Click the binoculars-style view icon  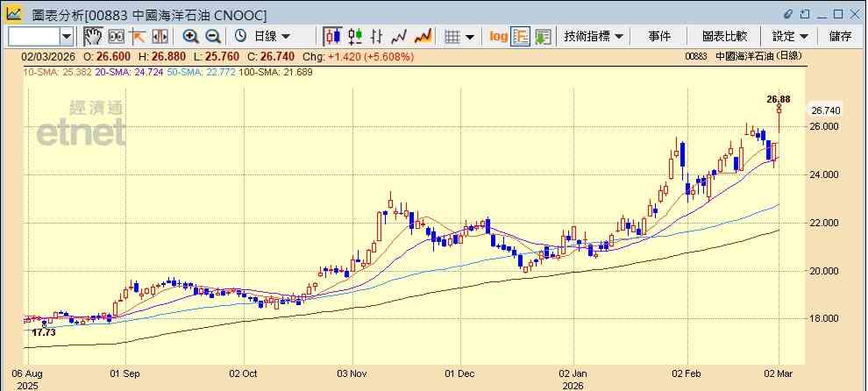117,37
